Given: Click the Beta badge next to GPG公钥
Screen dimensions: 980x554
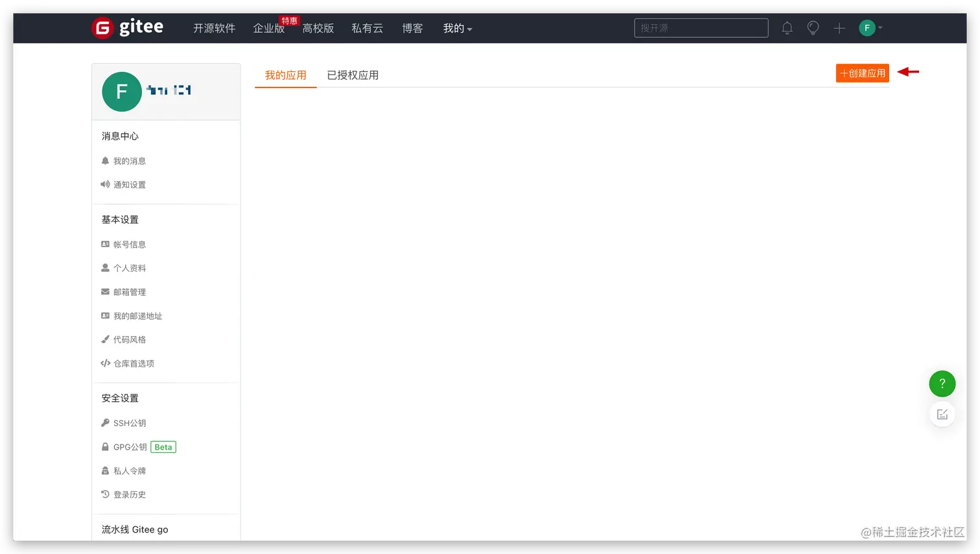Looking at the screenshot, I should tap(163, 447).
